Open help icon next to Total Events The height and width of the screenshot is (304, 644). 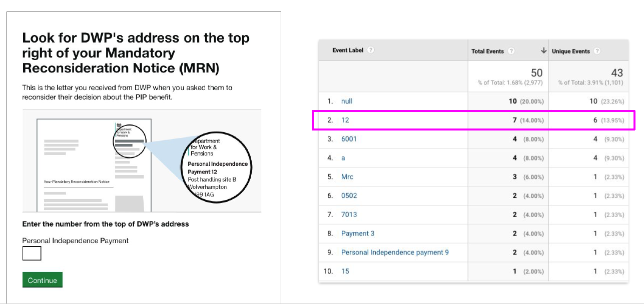click(511, 51)
